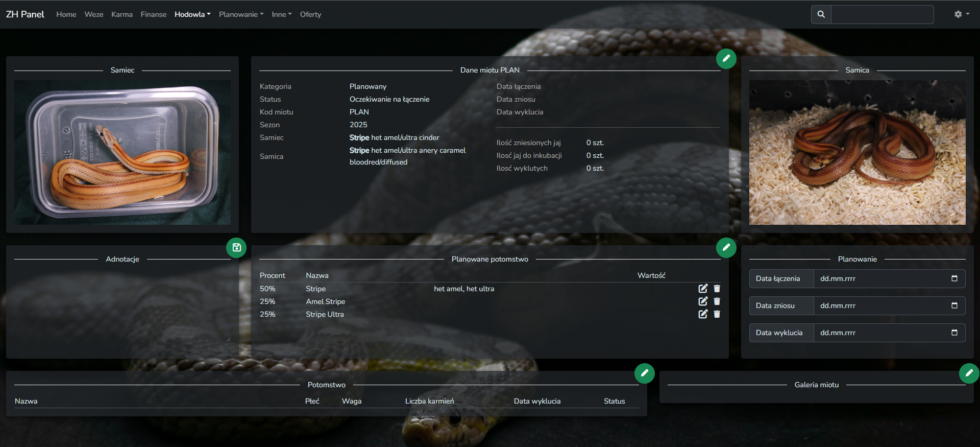Expand the Planowanie dropdown menu
Screen dimensions: 980x447
(241, 14)
